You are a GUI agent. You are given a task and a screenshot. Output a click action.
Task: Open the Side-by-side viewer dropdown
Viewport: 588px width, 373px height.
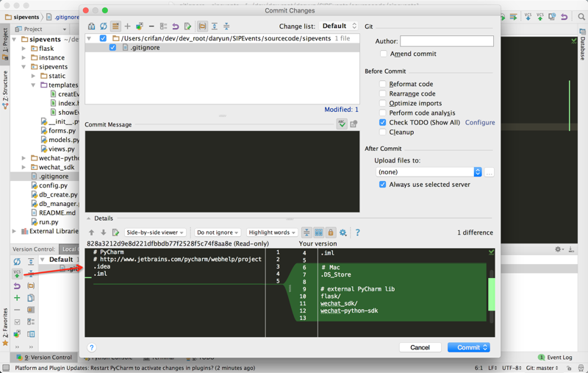[x=154, y=232]
